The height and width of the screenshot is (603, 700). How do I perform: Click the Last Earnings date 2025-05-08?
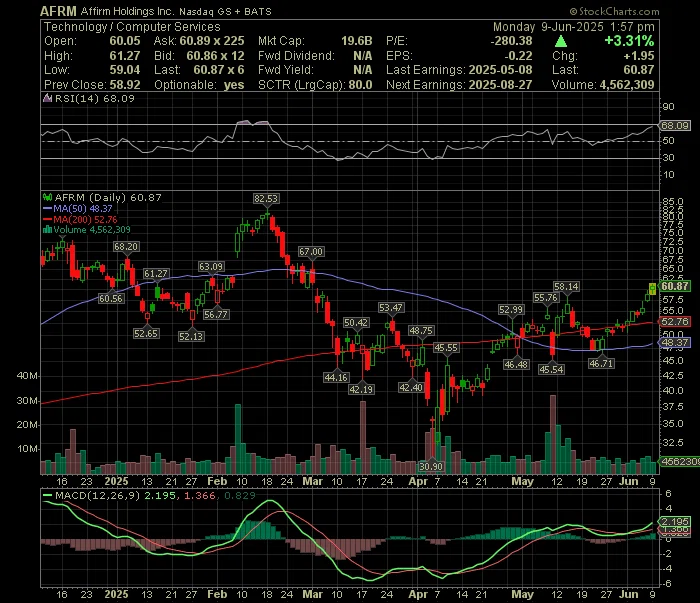pos(500,70)
